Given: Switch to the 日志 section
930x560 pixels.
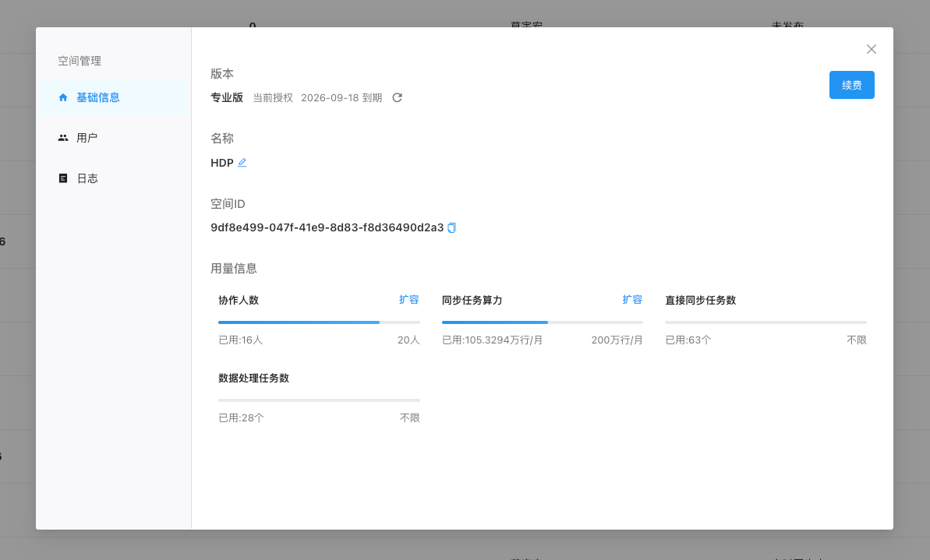Looking at the screenshot, I should 87,178.
